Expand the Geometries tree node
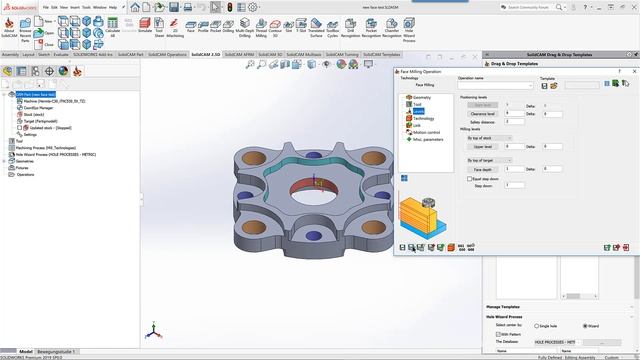640x360 pixels. (4, 161)
